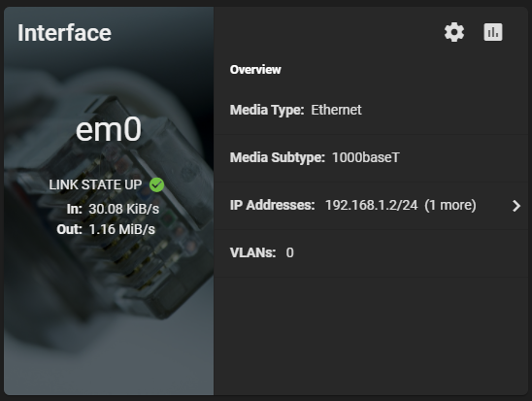Click the IP Addresses row
The width and height of the screenshot is (532, 401).
[371, 206]
